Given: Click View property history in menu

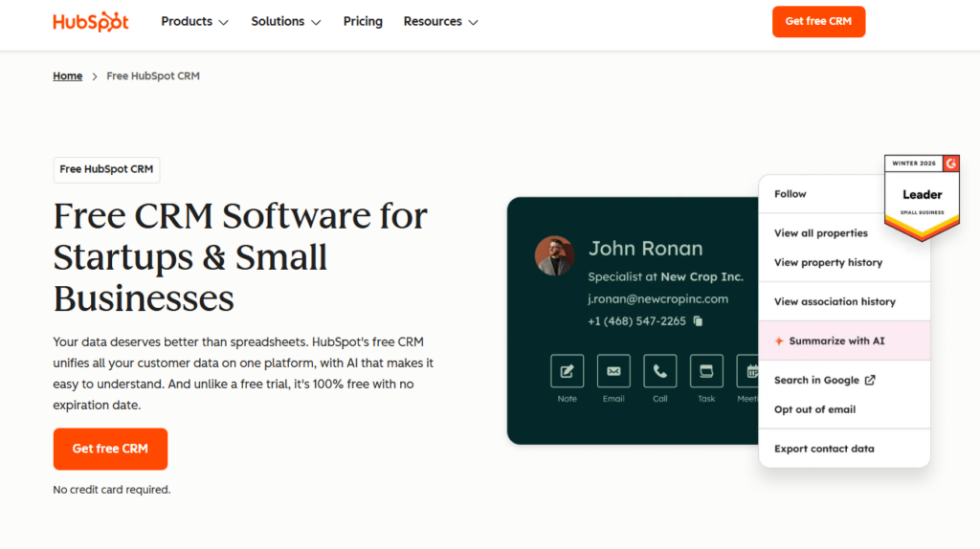Looking at the screenshot, I should pyautogui.click(x=828, y=262).
